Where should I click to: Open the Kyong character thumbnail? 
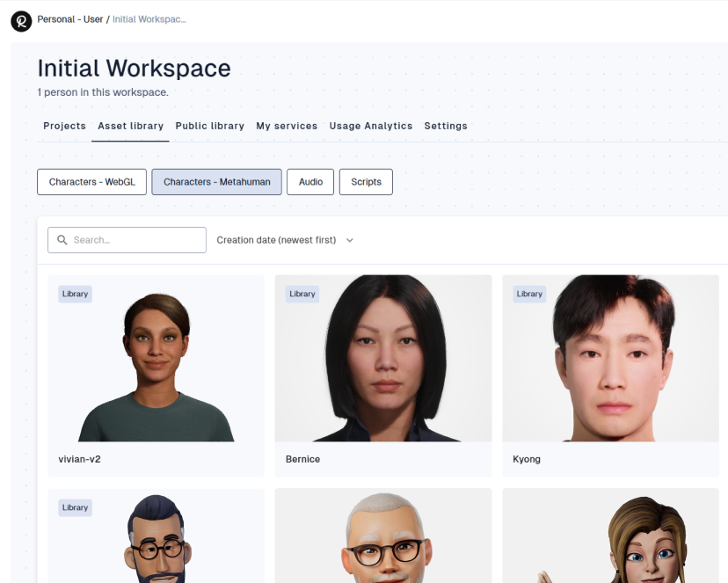pos(610,359)
